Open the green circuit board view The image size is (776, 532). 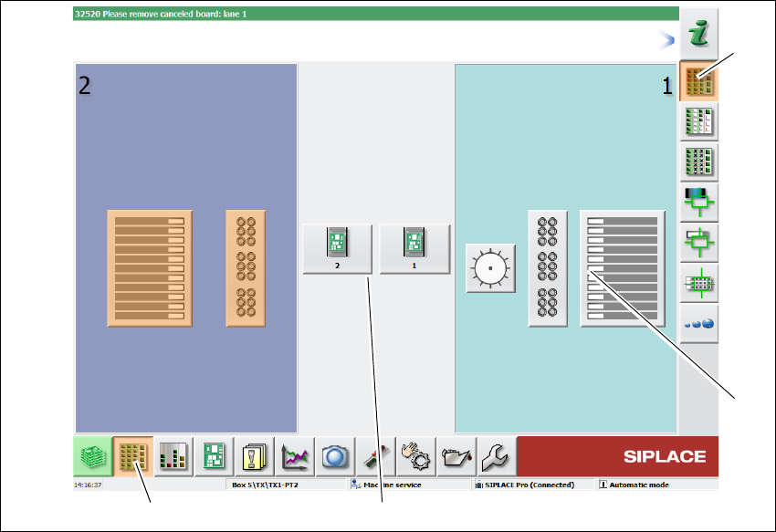(x=214, y=456)
